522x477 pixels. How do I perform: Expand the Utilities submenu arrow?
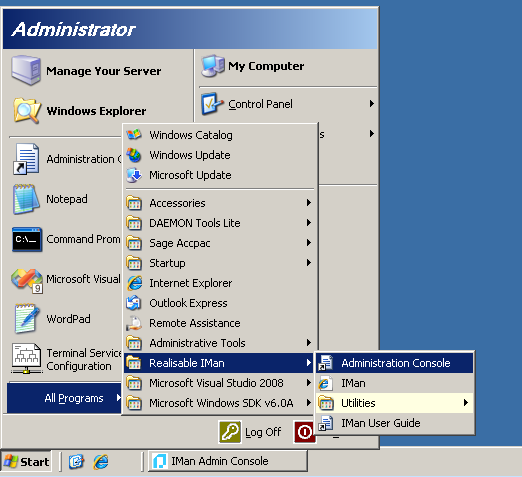(x=466, y=403)
